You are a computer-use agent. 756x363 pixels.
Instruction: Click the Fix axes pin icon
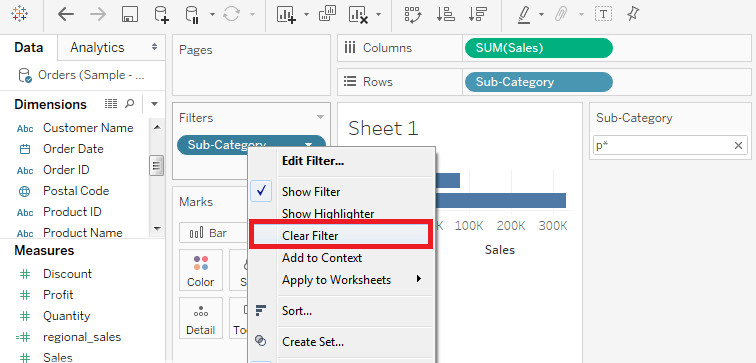(633, 14)
